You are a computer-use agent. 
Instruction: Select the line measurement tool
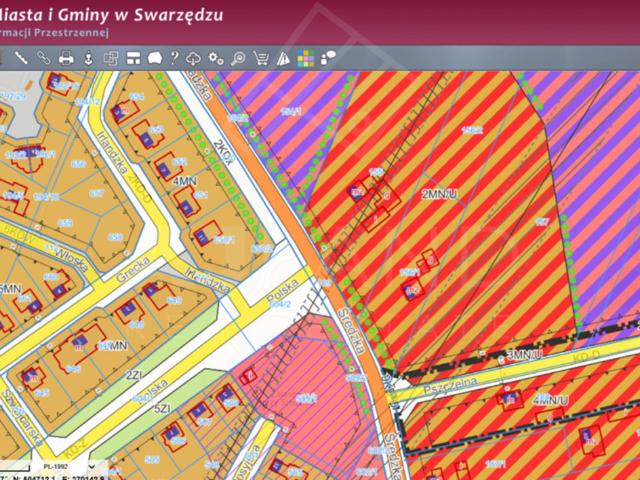(20, 57)
